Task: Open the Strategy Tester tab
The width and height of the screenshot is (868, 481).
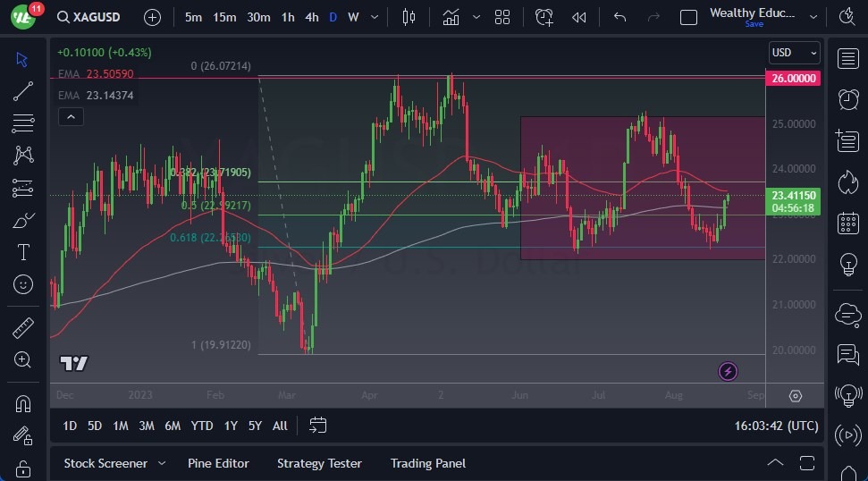Action: coord(319,463)
